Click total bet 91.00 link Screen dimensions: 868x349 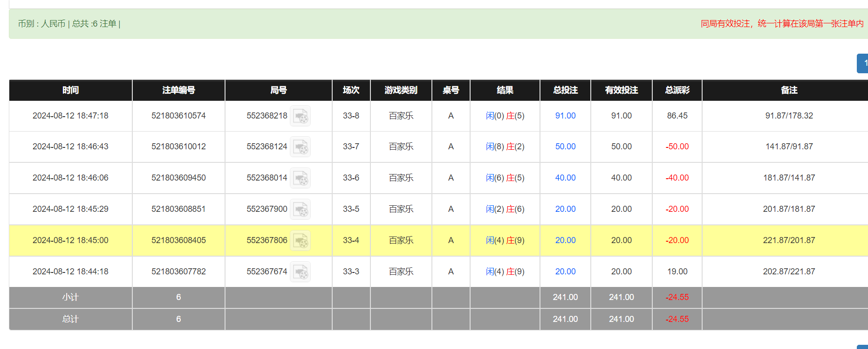tap(565, 116)
